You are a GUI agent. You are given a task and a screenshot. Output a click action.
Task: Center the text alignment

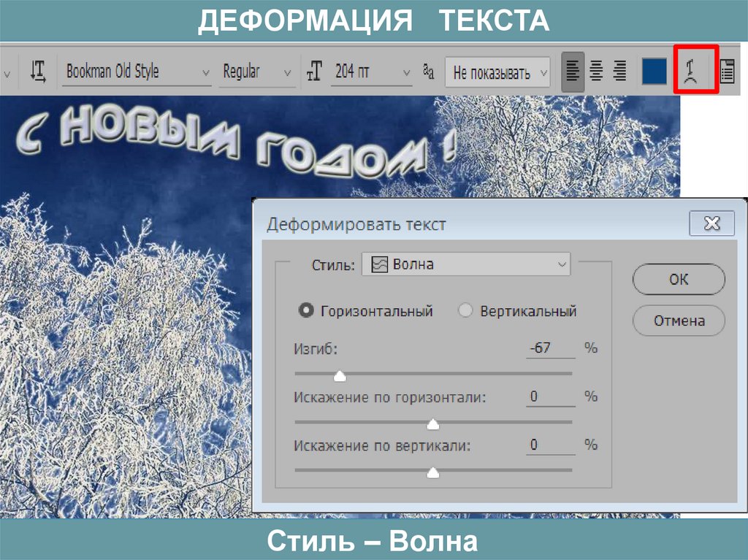tap(596, 72)
